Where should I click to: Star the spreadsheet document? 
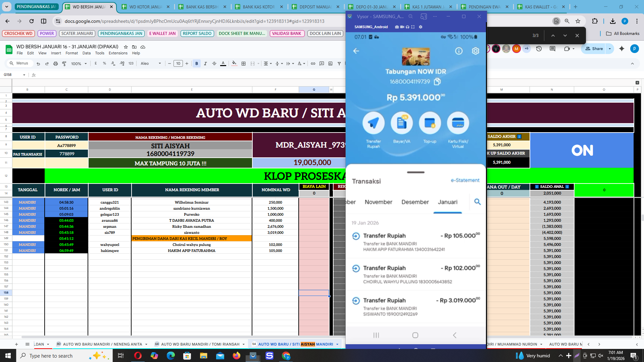coord(126,47)
